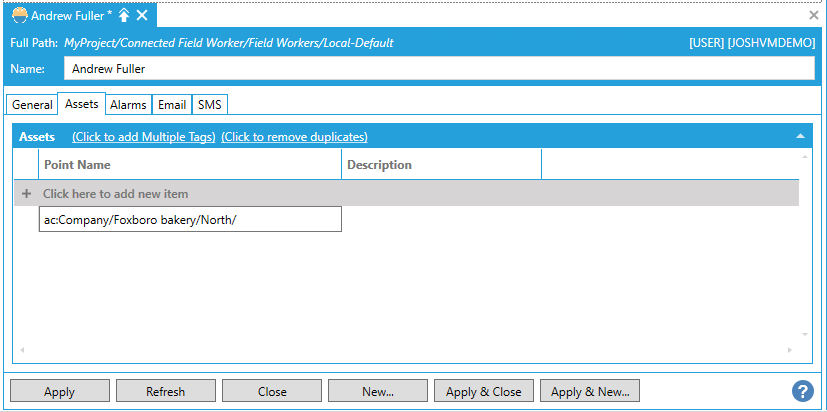Edit the Foxboro bakery point name cell
Image resolution: width=827 pixels, height=412 pixels.
click(x=190, y=220)
